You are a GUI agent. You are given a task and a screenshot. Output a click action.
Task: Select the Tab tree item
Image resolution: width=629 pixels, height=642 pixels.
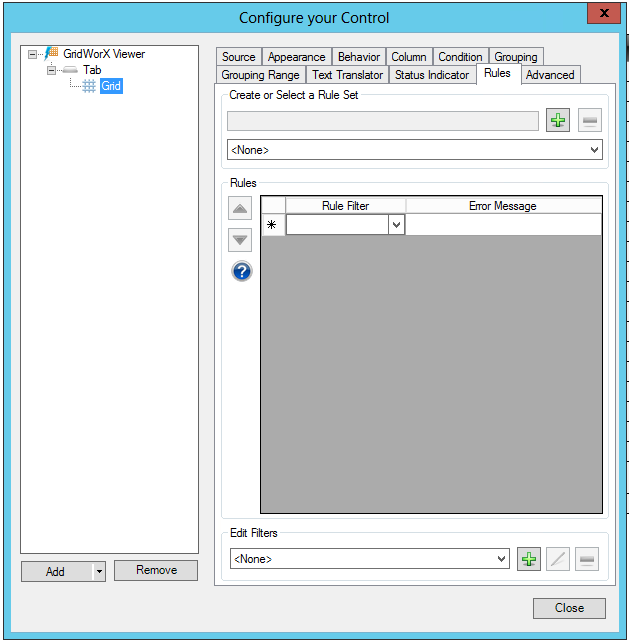pos(92,70)
